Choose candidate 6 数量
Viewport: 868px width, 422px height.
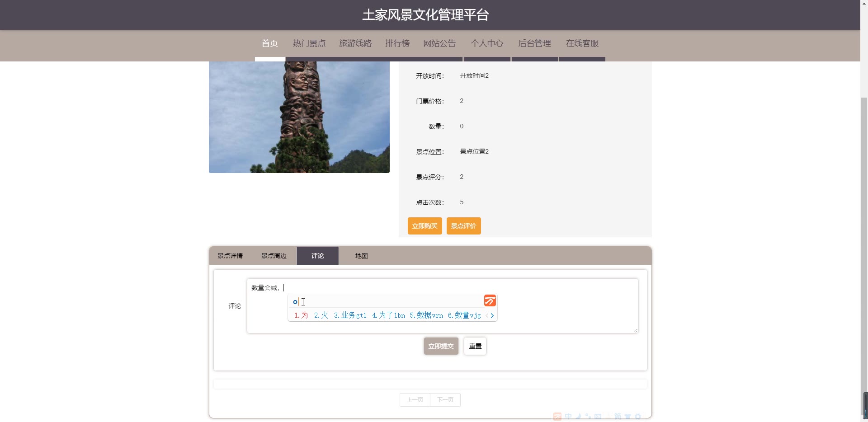click(x=464, y=315)
